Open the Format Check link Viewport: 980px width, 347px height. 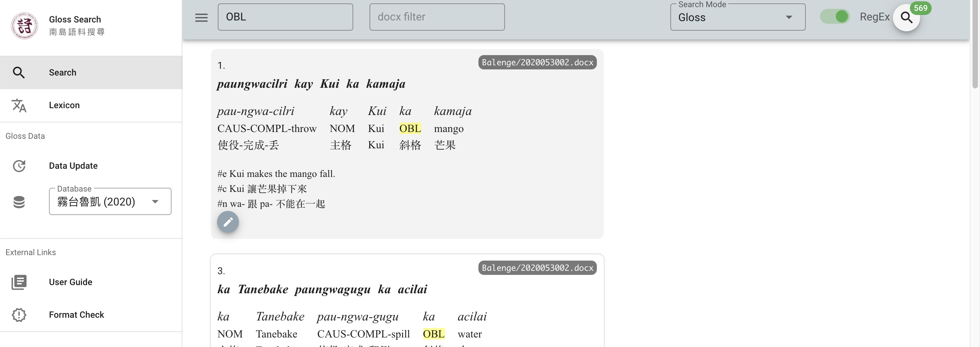(x=91, y=315)
